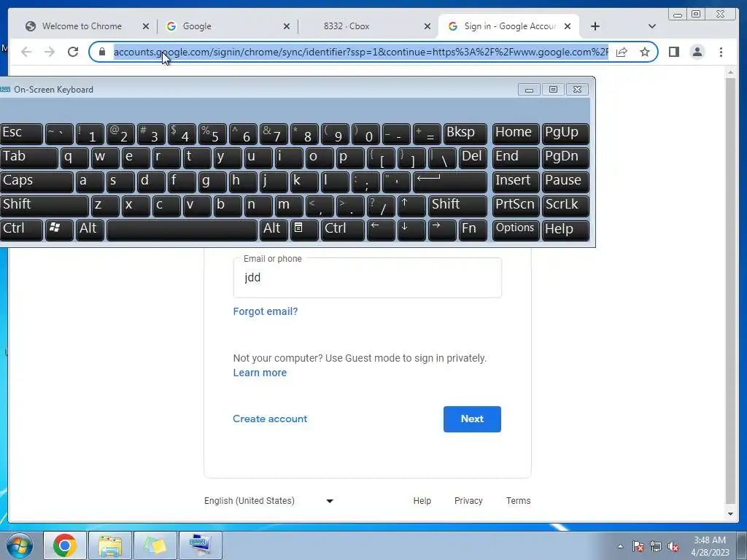
Task: Open the Chrome three-dot menu
Action: (x=721, y=52)
